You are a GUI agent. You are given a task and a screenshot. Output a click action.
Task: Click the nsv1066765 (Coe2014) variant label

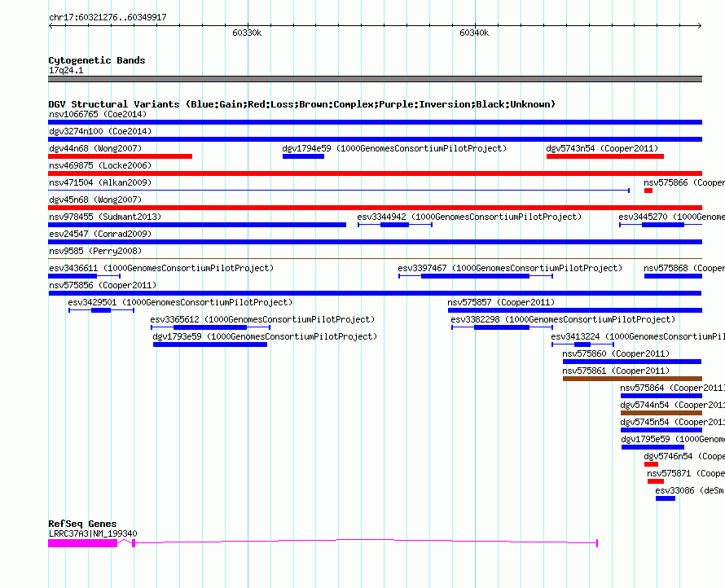pos(98,114)
